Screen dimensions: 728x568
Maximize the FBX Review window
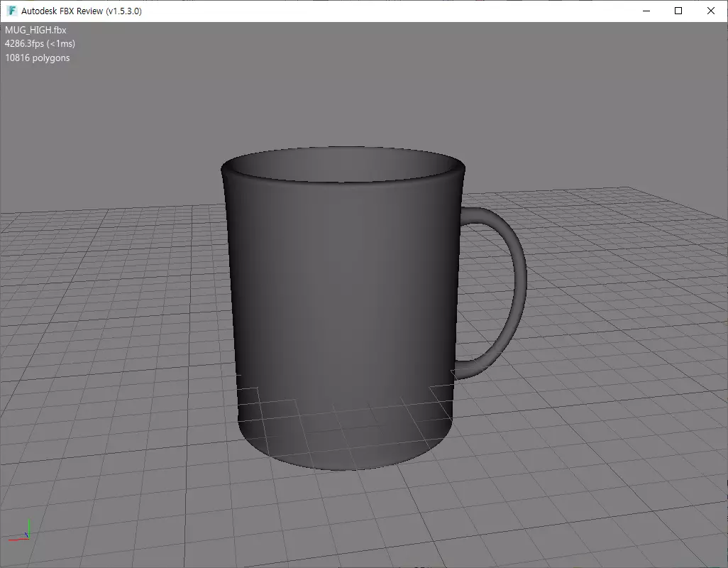(x=678, y=11)
